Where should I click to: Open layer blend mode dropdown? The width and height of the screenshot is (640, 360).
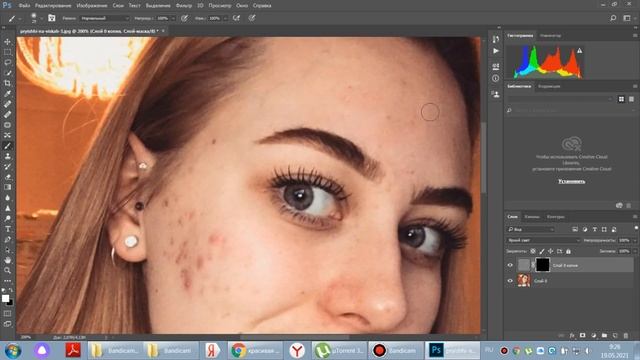(x=543, y=240)
